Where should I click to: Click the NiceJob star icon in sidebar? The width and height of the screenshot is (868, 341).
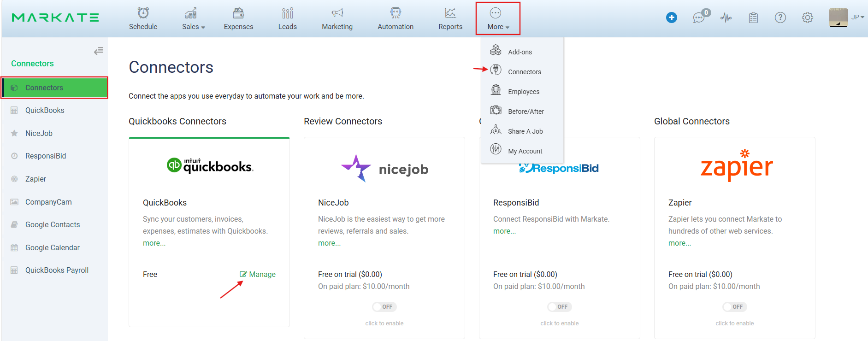tap(14, 133)
